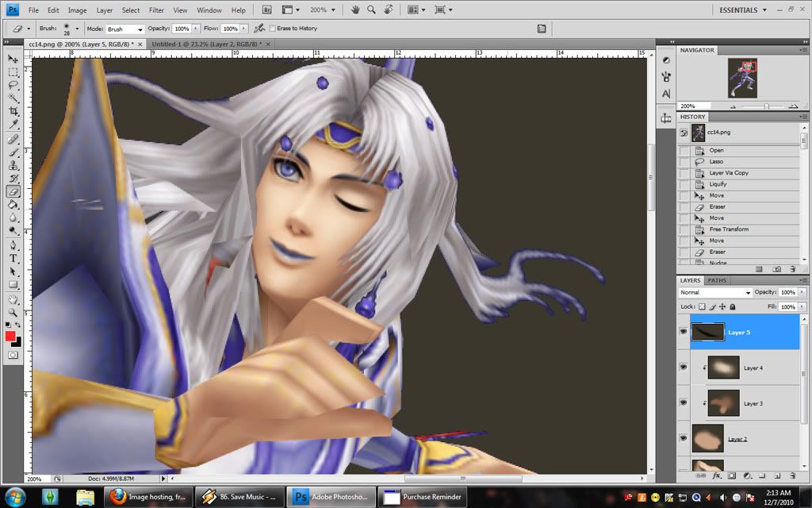Screen dimensions: 812x508
Task: Activate the Paint Bucket tool
Action: tap(13, 205)
